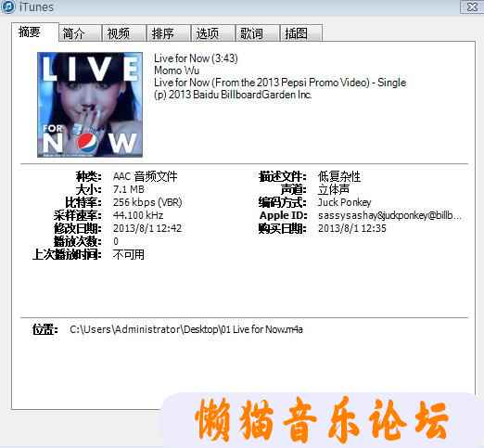
Task: Click the 256 kbps (VBR) bitrate value
Action: pyautogui.click(x=147, y=202)
